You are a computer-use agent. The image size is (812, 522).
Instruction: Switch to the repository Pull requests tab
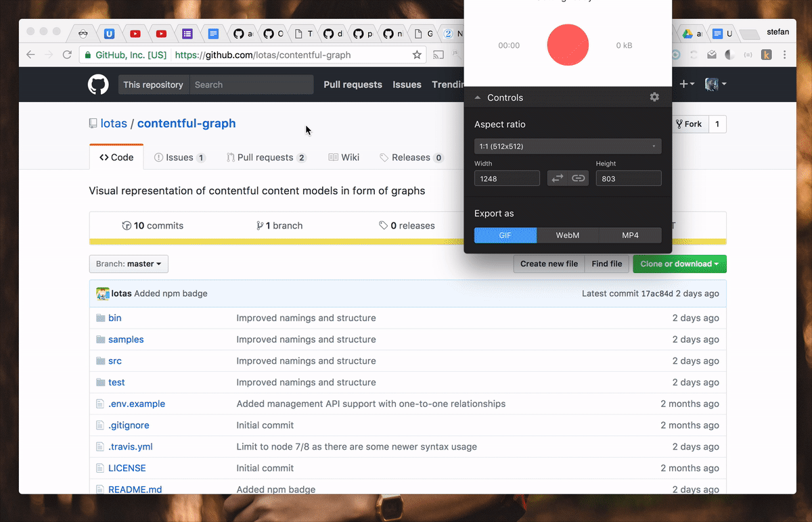(x=267, y=158)
